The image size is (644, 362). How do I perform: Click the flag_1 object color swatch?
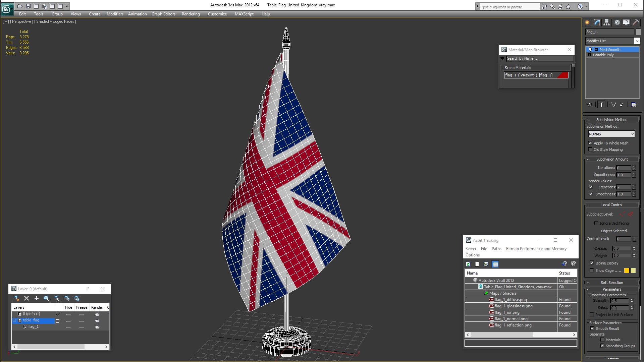click(x=638, y=32)
